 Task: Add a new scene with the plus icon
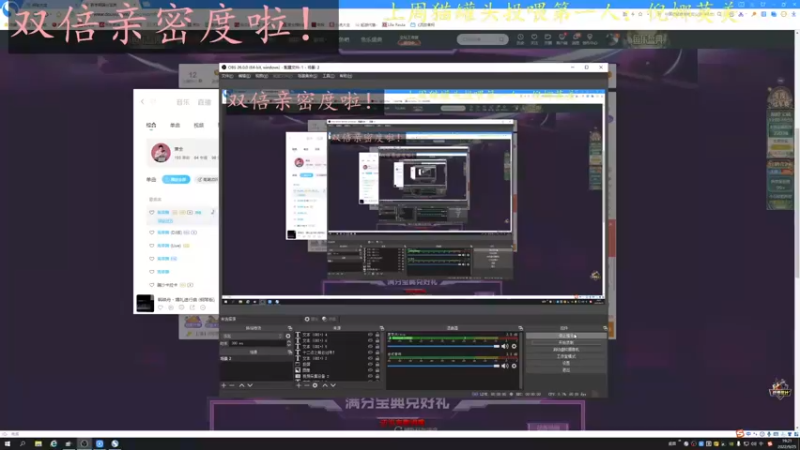223,385
